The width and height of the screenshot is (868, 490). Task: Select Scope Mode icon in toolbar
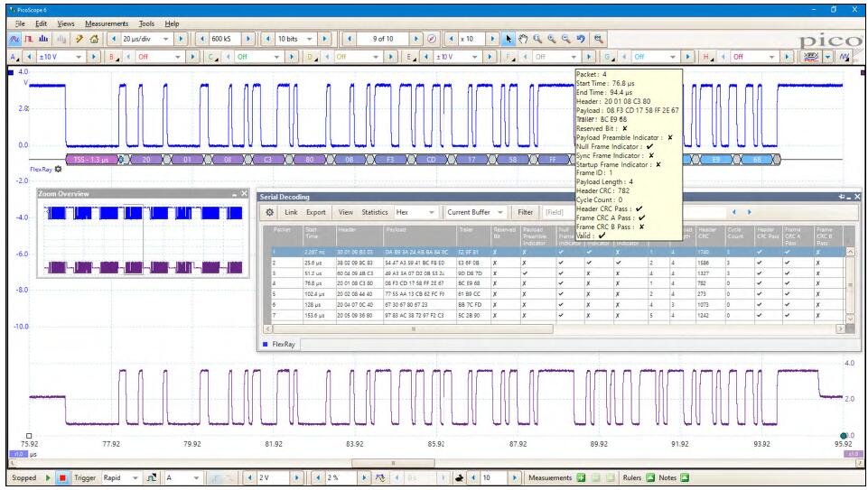[x=13, y=41]
